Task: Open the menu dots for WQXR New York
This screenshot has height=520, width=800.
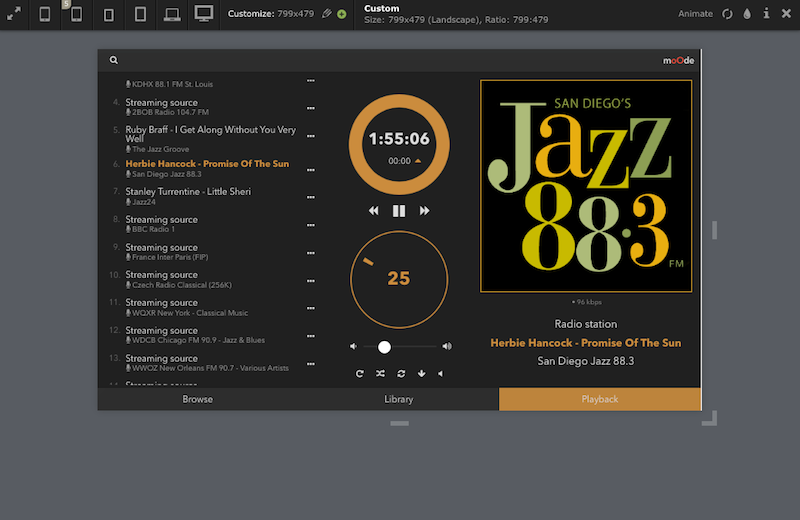Action: 311,308
